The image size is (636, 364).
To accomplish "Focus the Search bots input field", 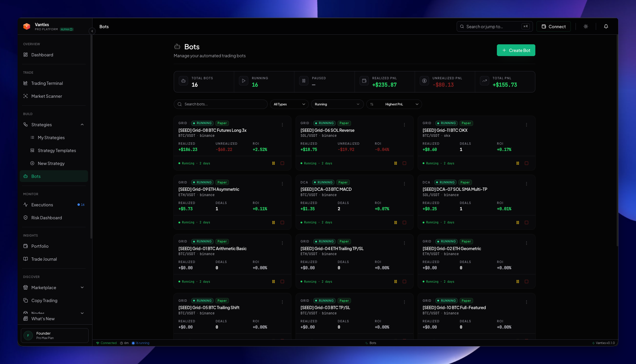I will click(x=220, y=104).
